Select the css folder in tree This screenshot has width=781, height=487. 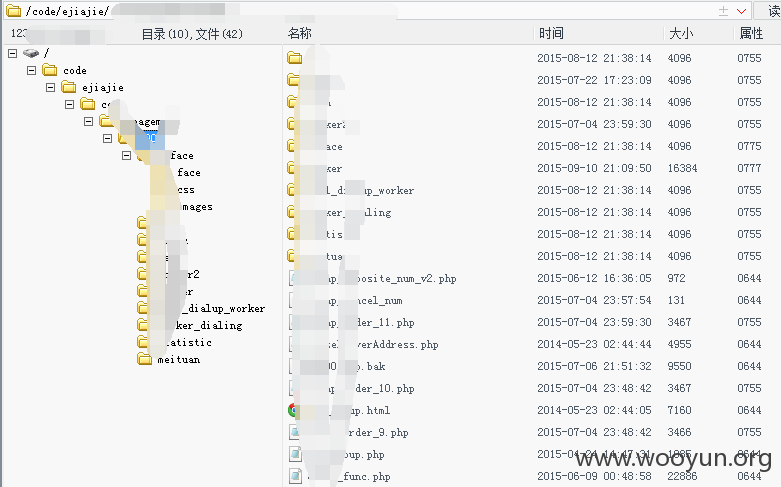[x=186, y=190]
